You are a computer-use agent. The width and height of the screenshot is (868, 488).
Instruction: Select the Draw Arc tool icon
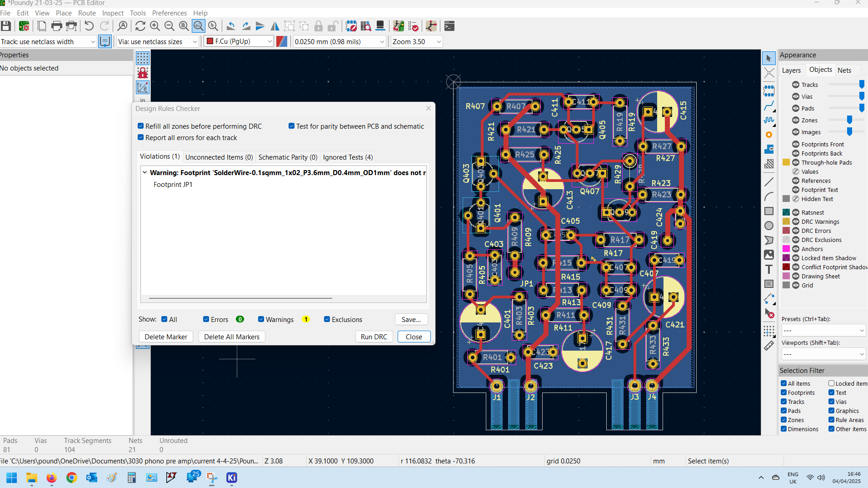point(769,196)
